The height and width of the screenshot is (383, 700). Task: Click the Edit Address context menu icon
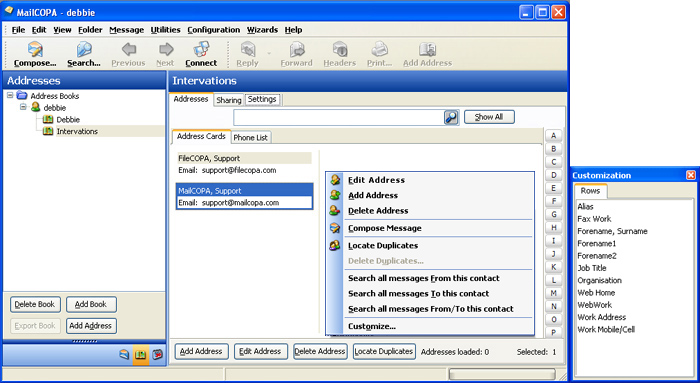tap(335, 180)
